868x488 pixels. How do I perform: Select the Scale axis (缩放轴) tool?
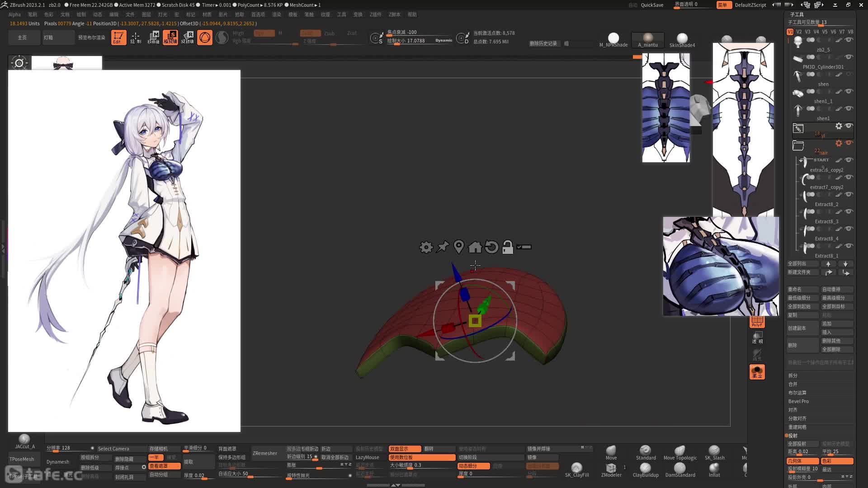[170, 38]
